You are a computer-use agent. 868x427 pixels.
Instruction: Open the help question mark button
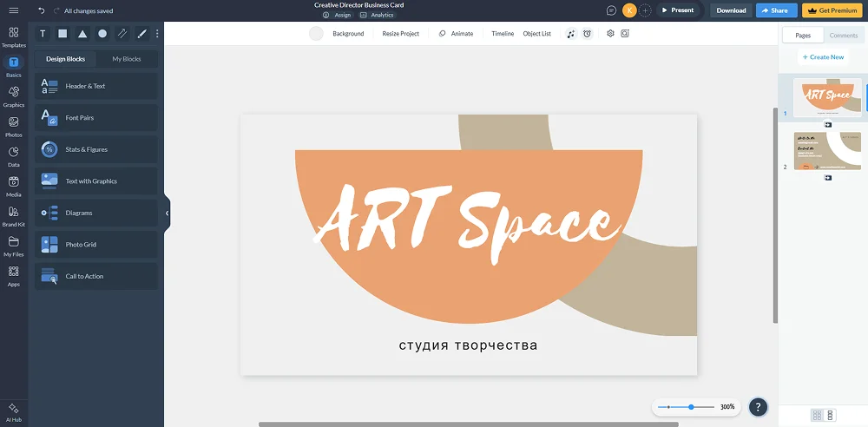click(759, 407)
